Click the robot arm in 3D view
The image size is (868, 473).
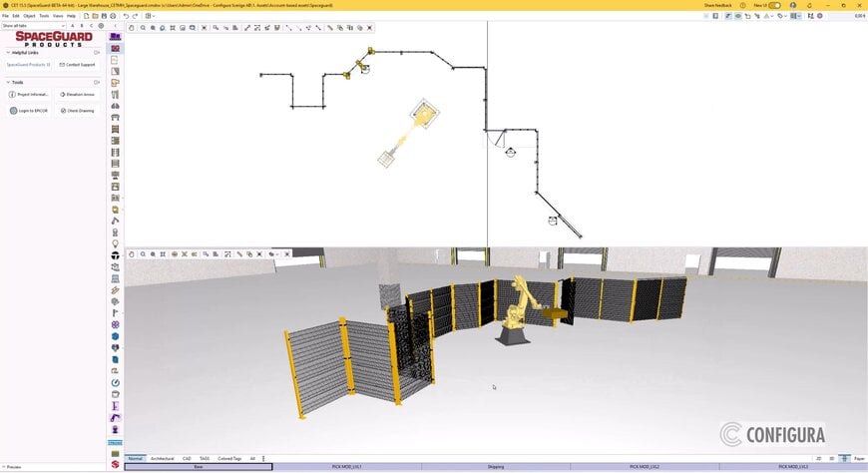coord(519,310)
